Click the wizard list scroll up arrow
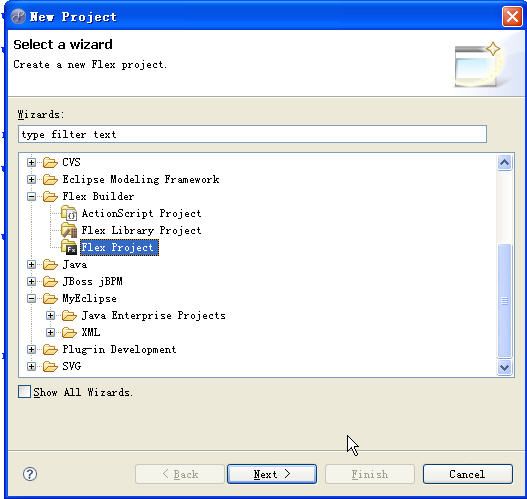 click(504, 163)
